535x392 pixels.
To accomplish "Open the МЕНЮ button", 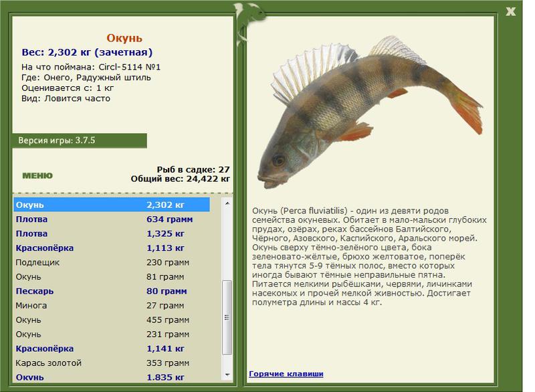I will tap(37, 175).
